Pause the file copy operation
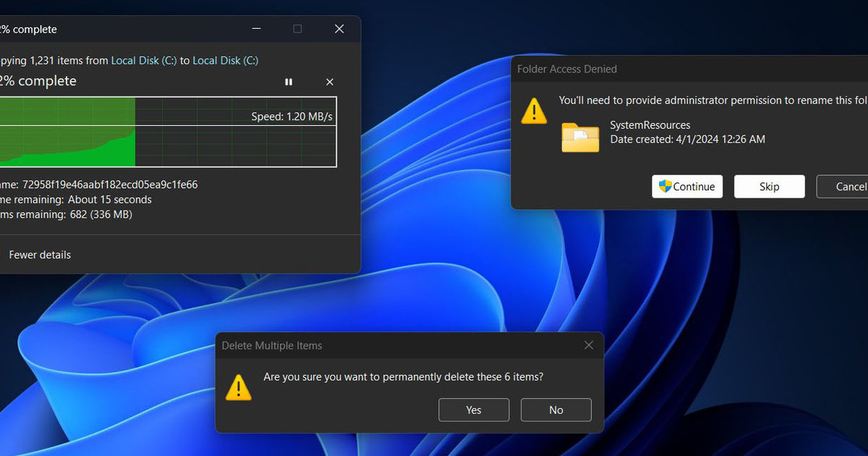 coord(289,83)
